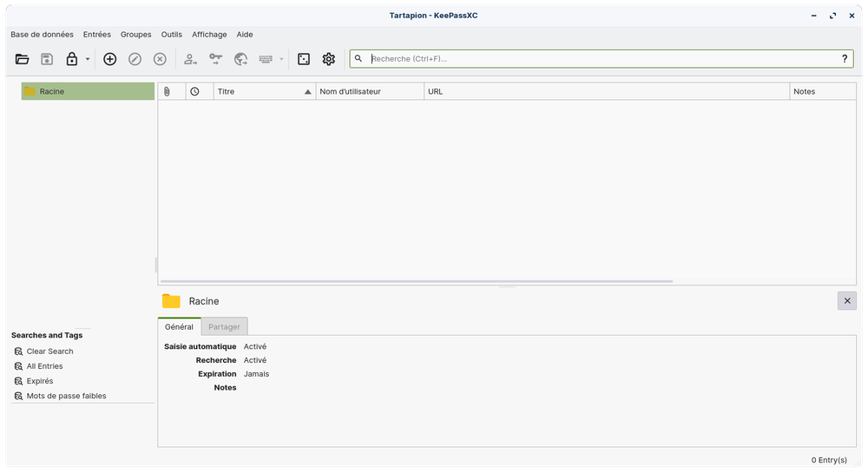Click the search help question mark

pos(845,59)
